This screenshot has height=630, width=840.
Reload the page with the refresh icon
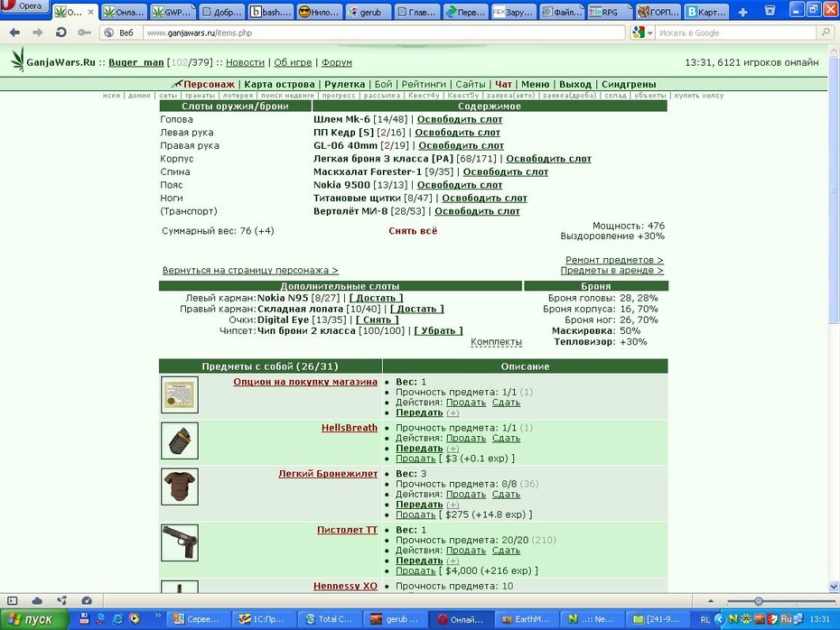click(61, 32)
